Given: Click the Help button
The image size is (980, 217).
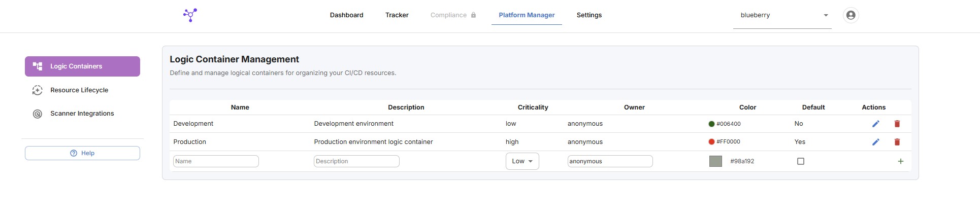Looking at the screenshot, I should click(82, 153).
